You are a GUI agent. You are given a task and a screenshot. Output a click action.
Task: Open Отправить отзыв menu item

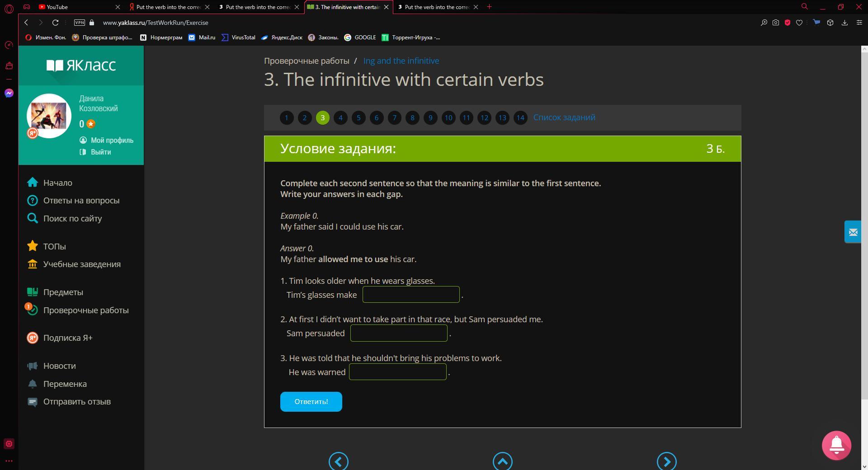[x=69, y=401]
